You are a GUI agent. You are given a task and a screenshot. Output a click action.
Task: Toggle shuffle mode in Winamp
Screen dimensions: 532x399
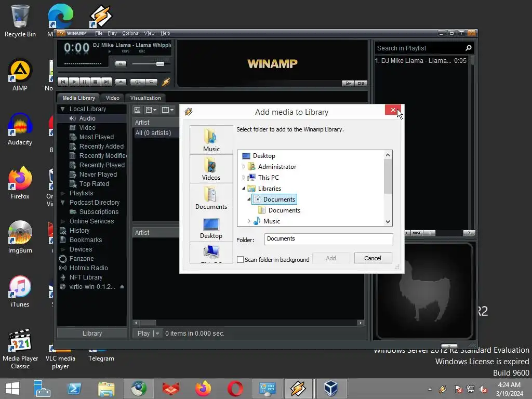tap(138, 82)
